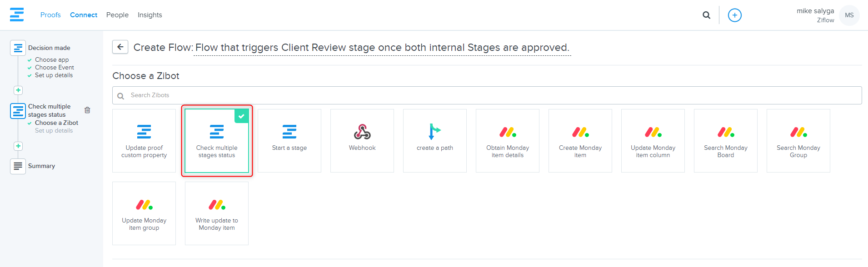Viewport: 868px width, 267px height.
Task: Click the blue plus create button
Action: point(734,15)
